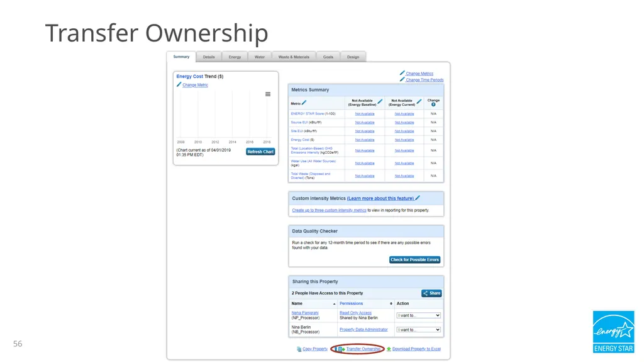Click baseline Not Available for Total Waste
The image size is (644, 362).
pos(365,176)
